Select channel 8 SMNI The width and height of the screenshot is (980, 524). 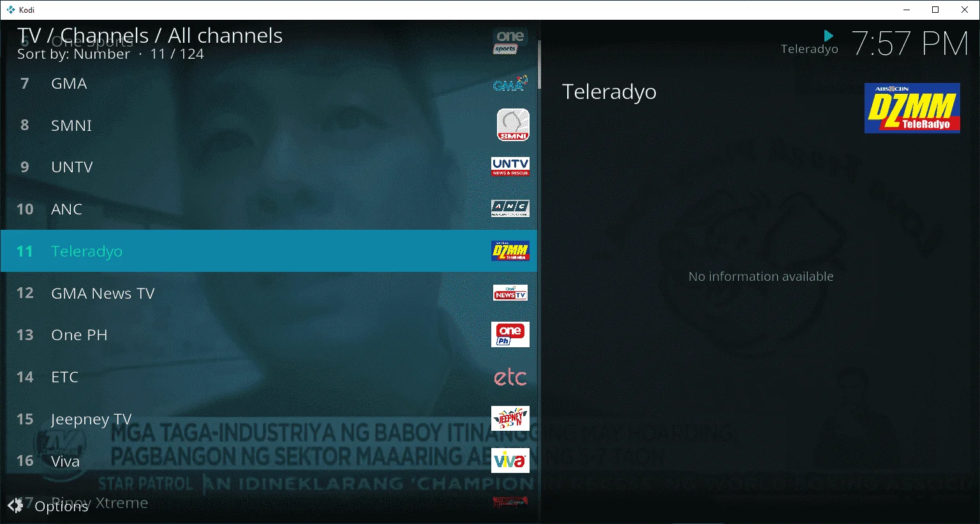coord(269,125)
